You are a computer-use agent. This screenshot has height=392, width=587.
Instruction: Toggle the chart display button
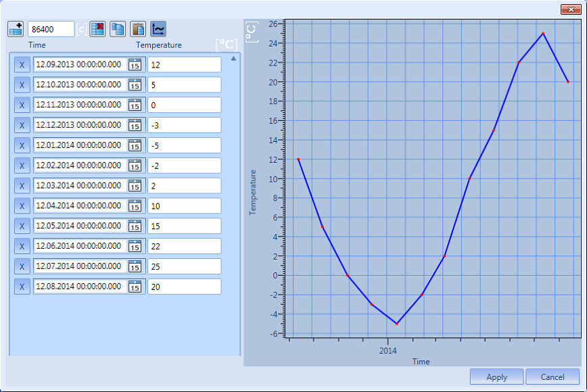tap(158, 29)
